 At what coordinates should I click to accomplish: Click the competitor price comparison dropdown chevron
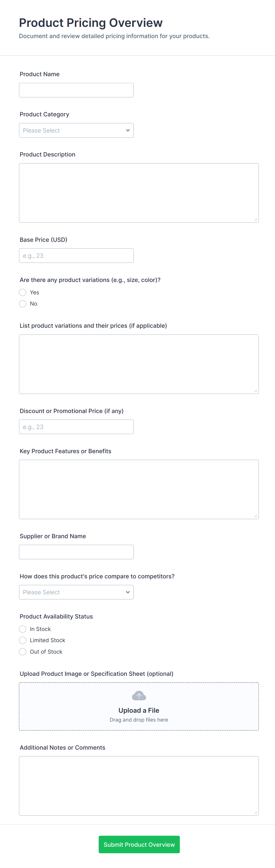(128, 592)
